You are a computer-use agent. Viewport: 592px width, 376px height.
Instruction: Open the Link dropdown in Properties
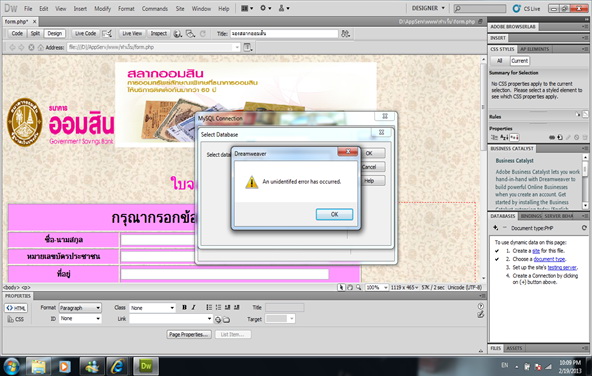pos(171,319)
